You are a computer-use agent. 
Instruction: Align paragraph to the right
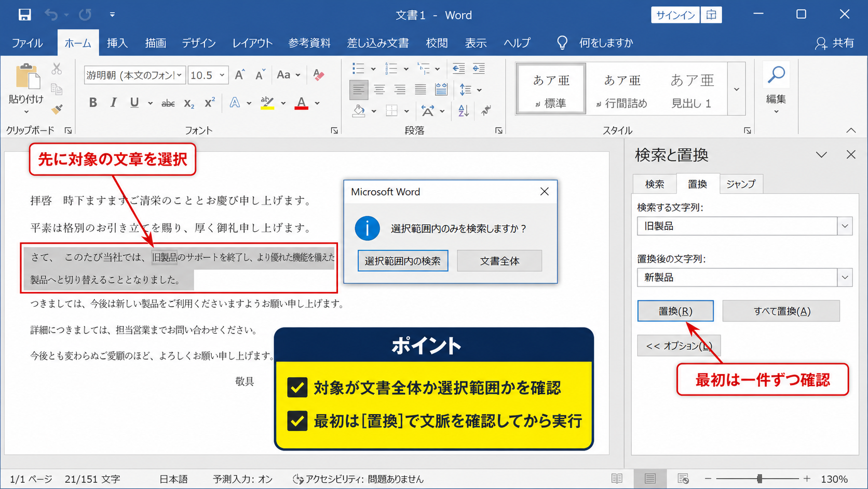tap(399, 89)
